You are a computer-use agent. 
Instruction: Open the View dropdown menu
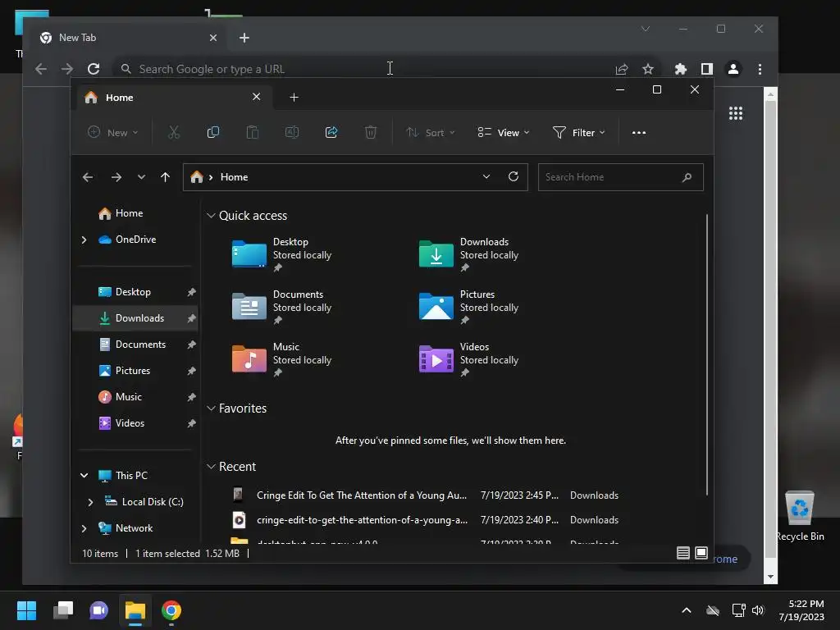503,132
